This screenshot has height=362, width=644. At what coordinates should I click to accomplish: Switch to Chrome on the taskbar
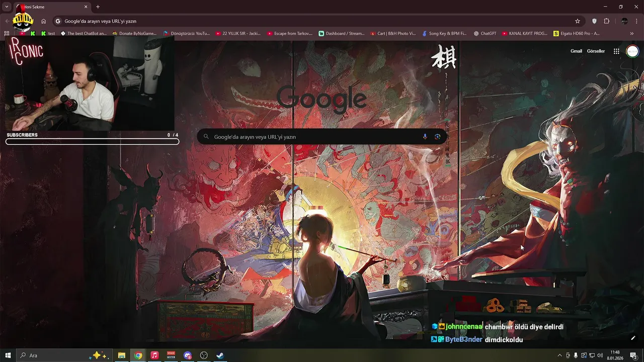click(138, 355)
